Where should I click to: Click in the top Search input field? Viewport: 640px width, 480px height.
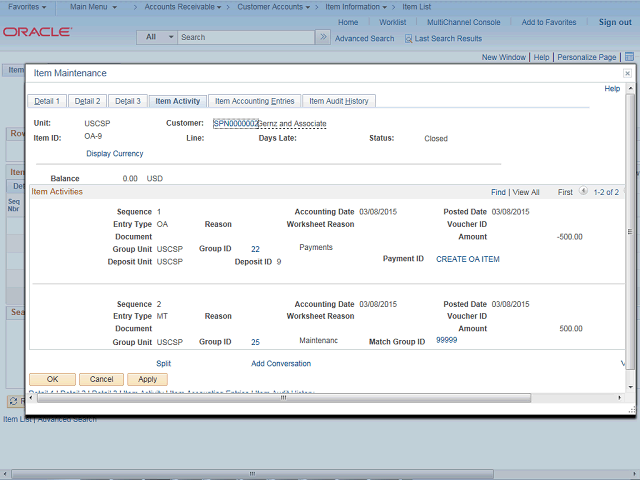pyautogui.click(x=245, y=37)
